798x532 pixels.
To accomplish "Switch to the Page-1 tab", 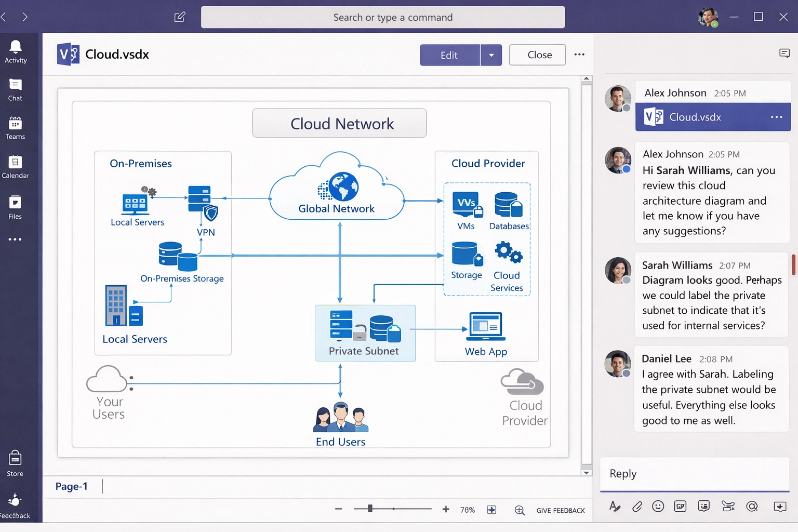I will click(72, 486).
